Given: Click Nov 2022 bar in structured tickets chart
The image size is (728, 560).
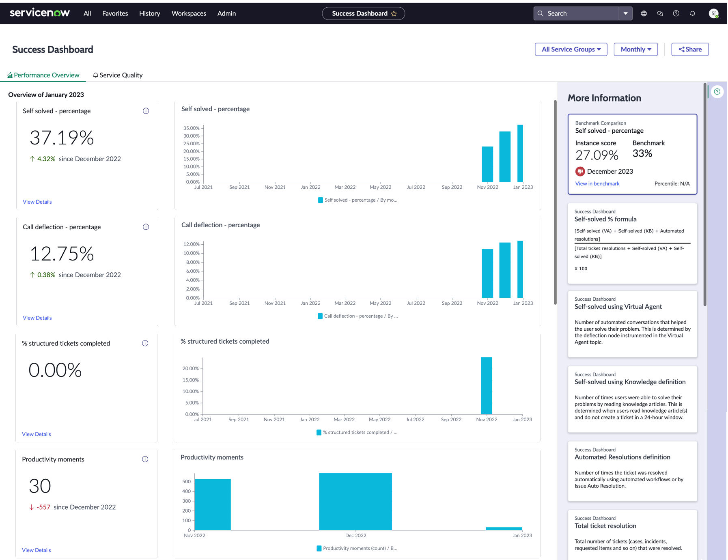Looking at the screenshot, I should pyautogui.click(x=487, y=386).
